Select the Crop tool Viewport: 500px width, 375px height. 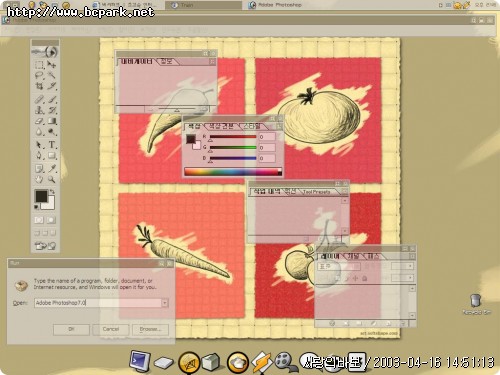click(x=39, y=86)
